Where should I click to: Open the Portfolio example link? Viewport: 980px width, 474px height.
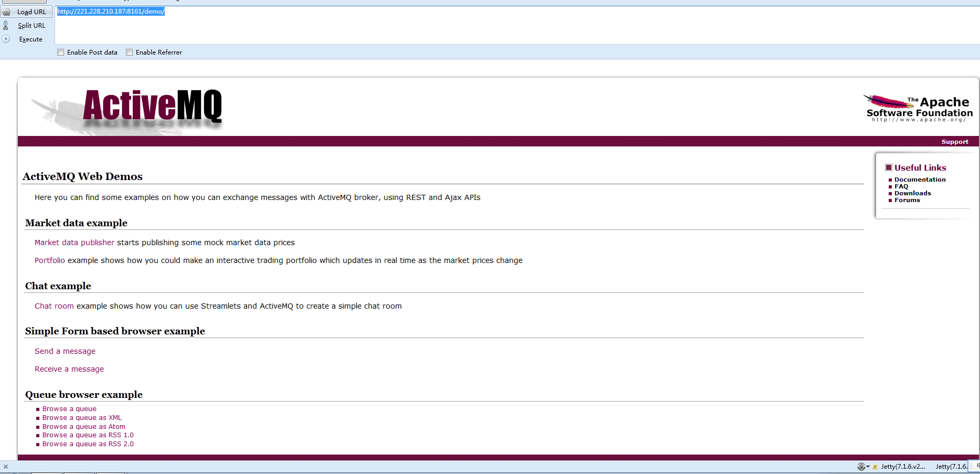coord(50,260)
